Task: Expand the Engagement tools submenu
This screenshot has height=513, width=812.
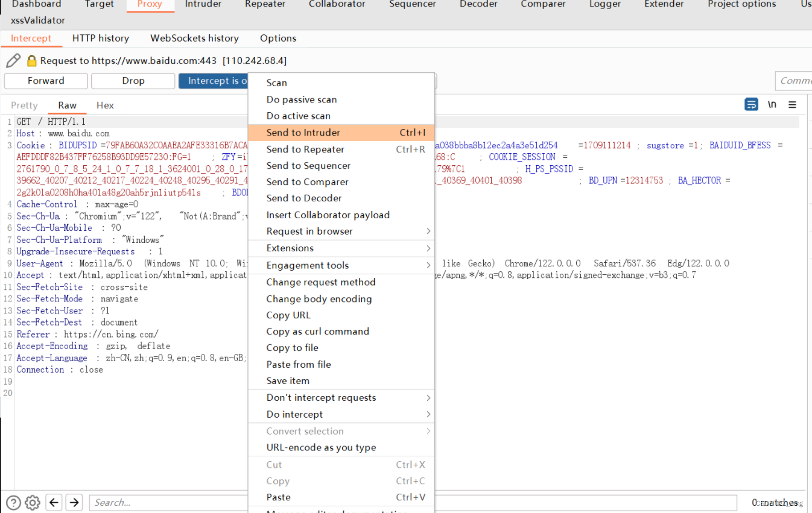Action: [x=308, y=265]
